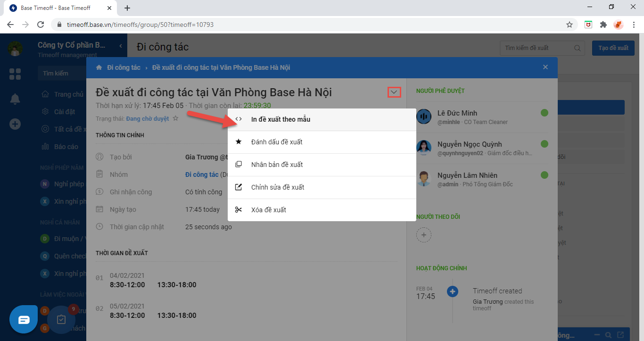
Task: Close the proposal detail panel
Action: [x=545, y=67]
